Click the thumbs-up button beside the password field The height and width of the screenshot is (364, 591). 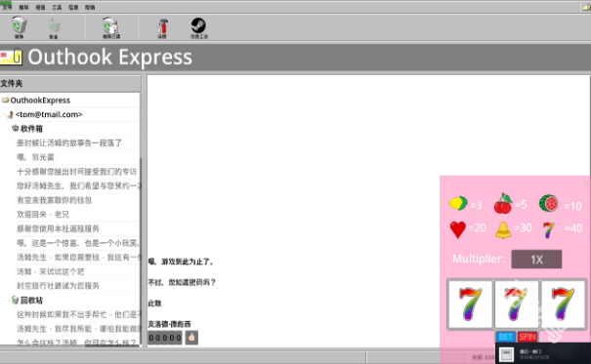point(191,338)
